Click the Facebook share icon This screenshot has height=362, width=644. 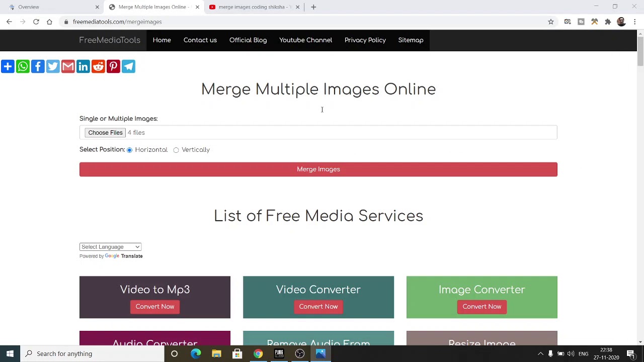pos(38,66)
